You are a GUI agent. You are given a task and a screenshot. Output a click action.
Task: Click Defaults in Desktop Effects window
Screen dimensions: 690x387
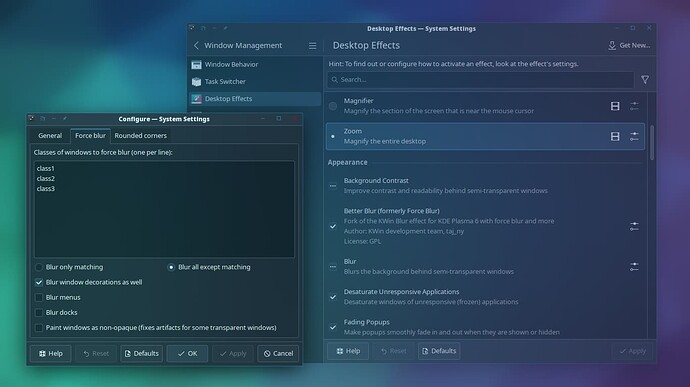click(439, 351)
